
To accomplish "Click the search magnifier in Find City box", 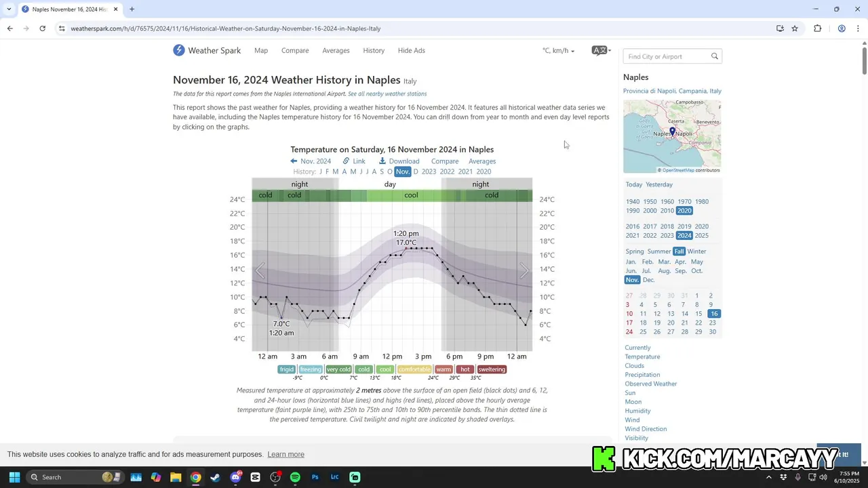I will pos(714,56).
